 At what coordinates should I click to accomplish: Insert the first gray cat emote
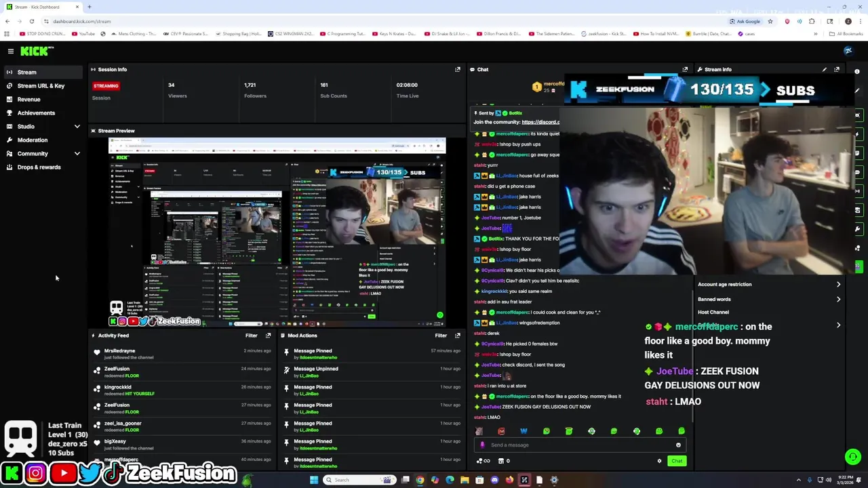pos(479,431)
